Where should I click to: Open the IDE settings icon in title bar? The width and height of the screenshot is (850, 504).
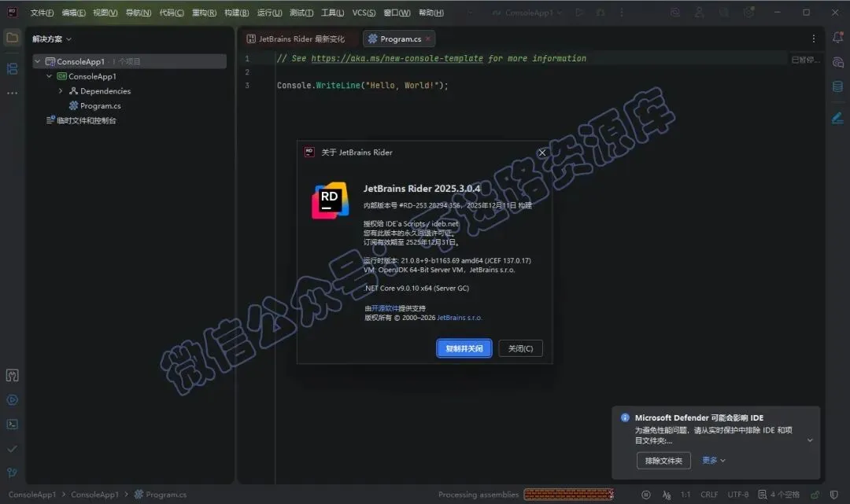click(748, 13)
